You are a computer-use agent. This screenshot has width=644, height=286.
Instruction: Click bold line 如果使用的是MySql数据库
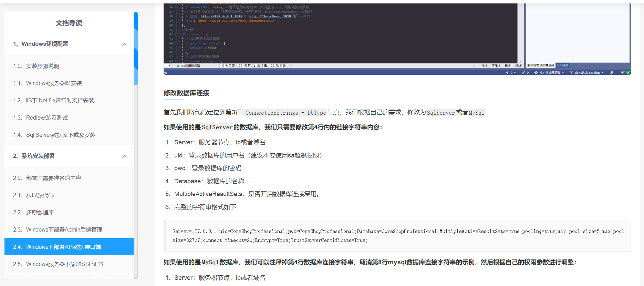point(370,262)
